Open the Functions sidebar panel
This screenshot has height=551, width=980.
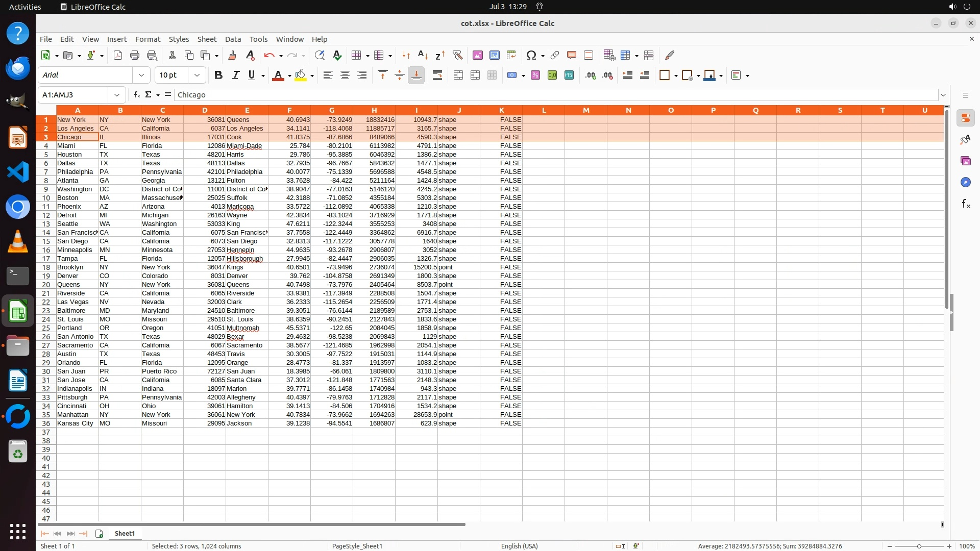[966, 204]
